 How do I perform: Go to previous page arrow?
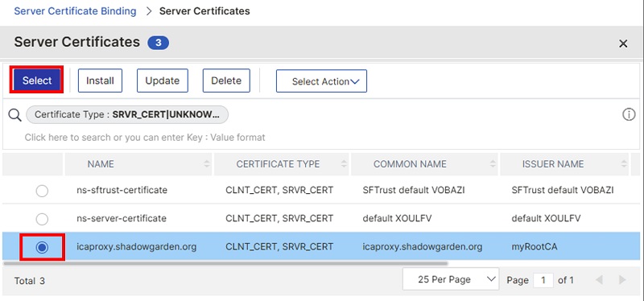(x=599, y=280)
